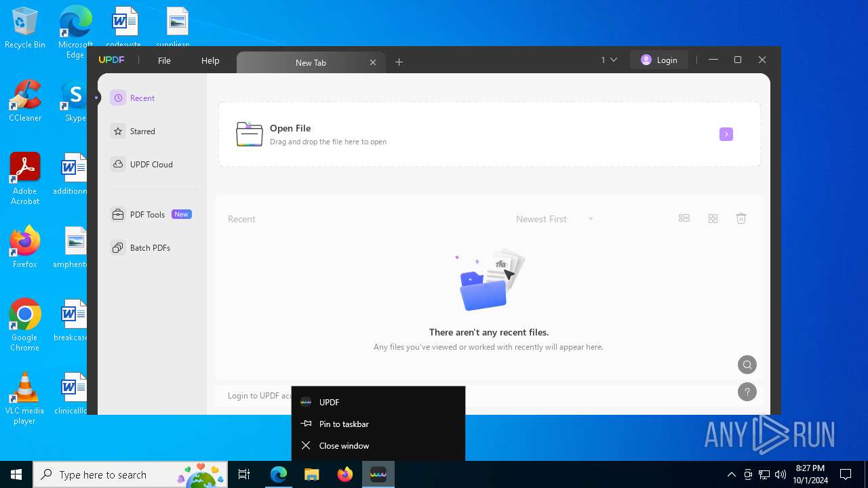Open Task View on the taskbar

(244, 474)
